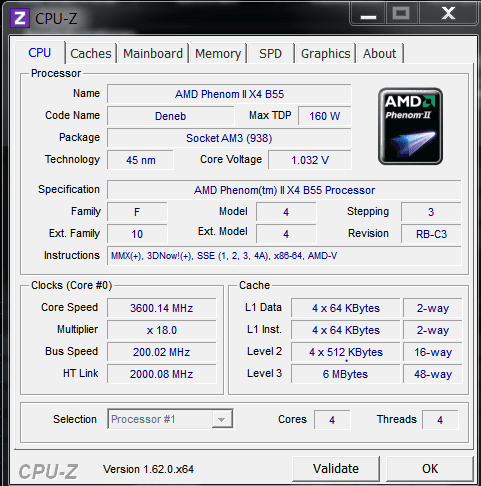Click the Version 1.62.0.x64 text
The image size is (481, 486).
[x=148, y=469]
